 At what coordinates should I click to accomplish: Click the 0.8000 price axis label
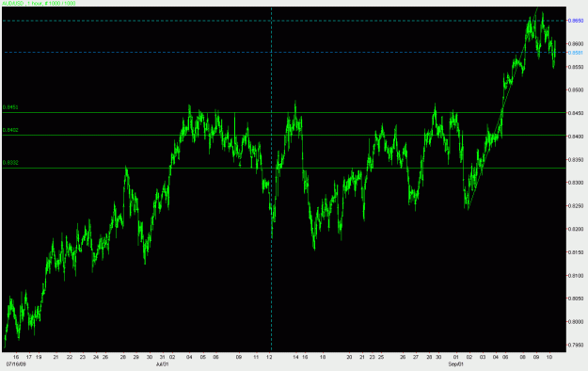[x=576, y=322]
